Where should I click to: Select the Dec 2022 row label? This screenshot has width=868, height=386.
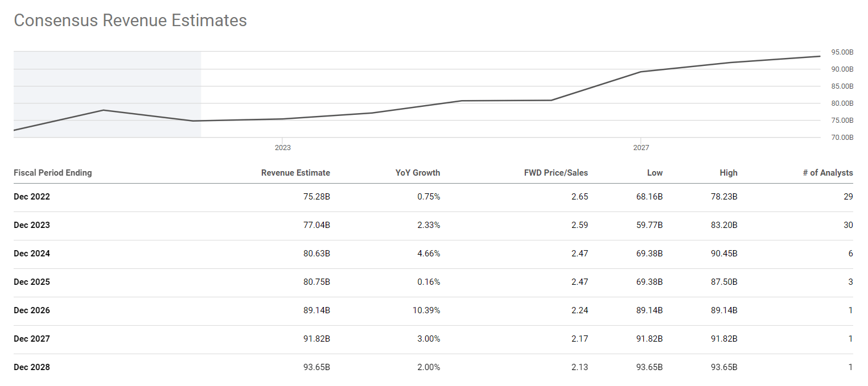tap(32, 197)
